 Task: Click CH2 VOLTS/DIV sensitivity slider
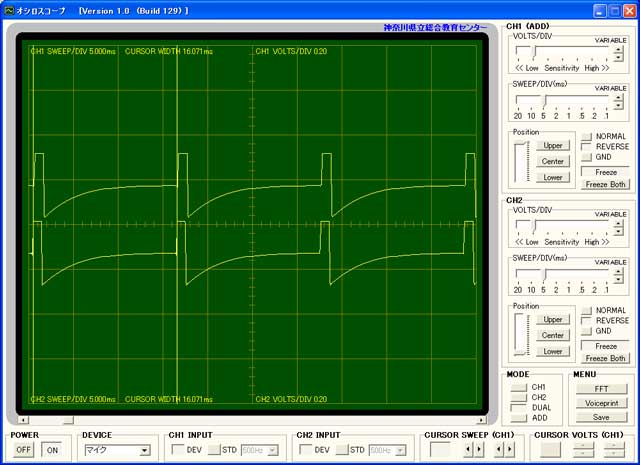562,227
